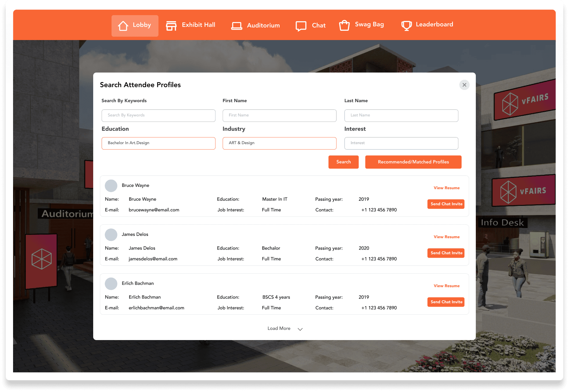This screenshot has width=569, height=392.
Task: Click the Search By Keywords field
Action: point(159,115)
